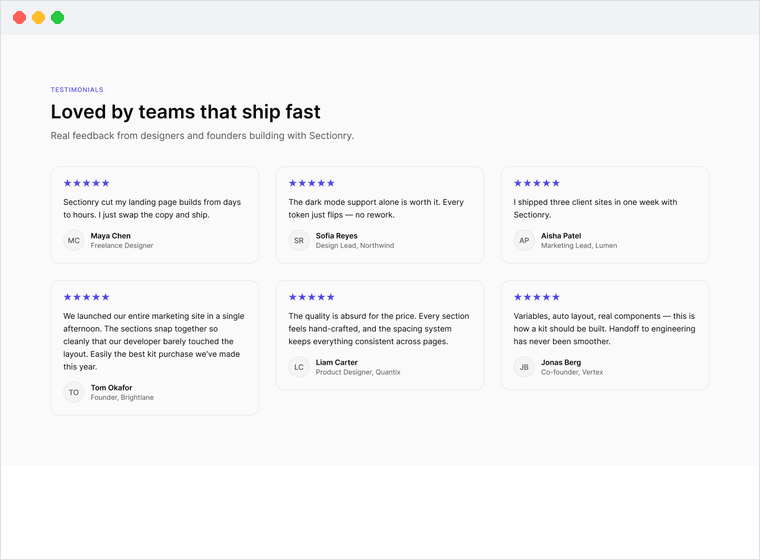Click the name Aisha Patel

tap(561, 236)
